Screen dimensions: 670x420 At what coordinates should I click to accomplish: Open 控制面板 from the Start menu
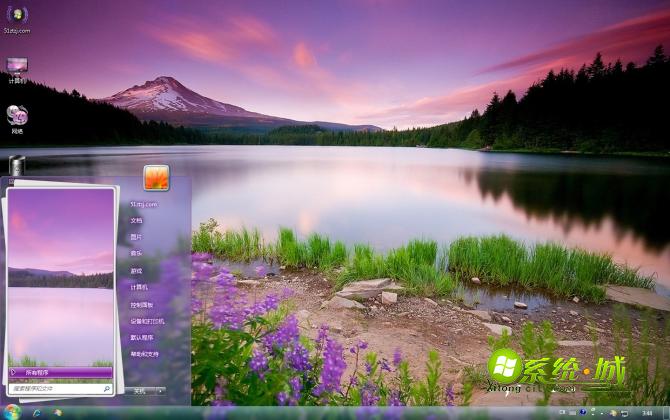(142, 304)
